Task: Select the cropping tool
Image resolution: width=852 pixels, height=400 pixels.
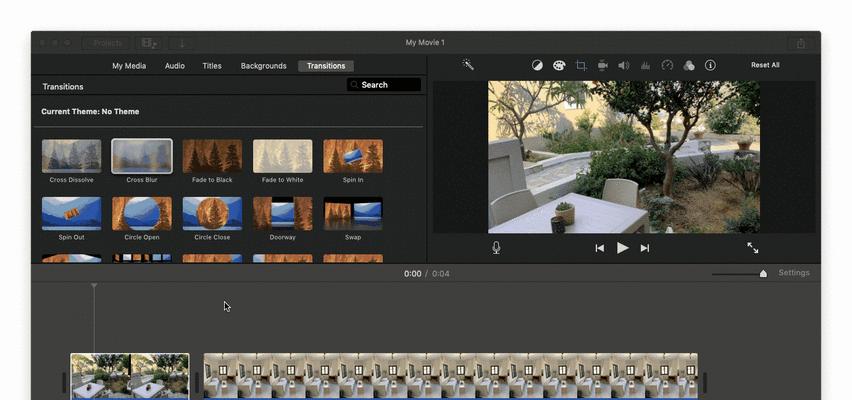Action: [x=581, y=65]
